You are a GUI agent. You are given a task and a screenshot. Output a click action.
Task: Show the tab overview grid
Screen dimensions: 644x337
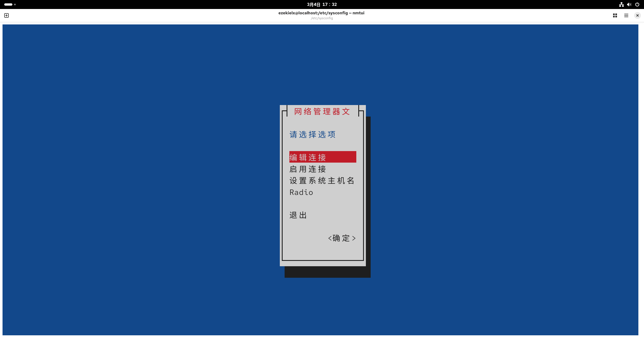pos(615,15)
